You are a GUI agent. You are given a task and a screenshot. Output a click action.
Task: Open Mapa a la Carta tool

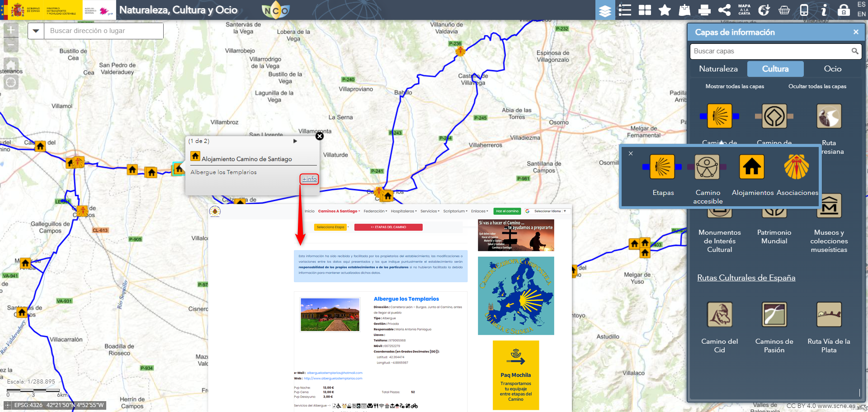[x=744, y=10]
